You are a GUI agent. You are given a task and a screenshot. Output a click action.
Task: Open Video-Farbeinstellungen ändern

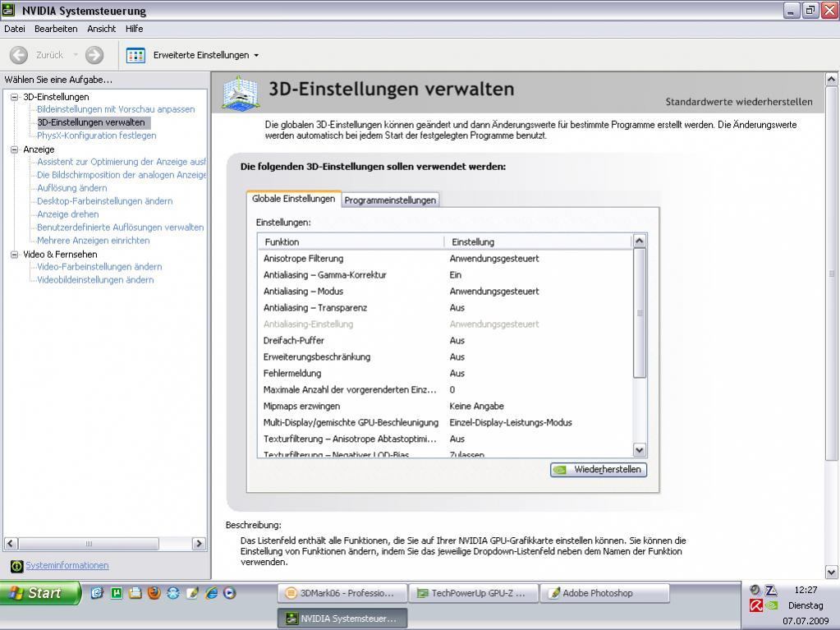click(99, 267)
